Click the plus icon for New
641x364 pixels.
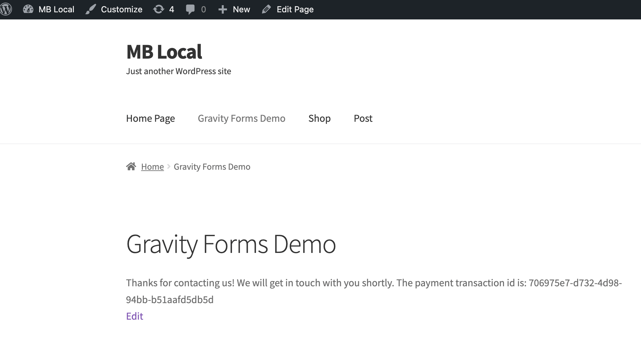(223, 9)
